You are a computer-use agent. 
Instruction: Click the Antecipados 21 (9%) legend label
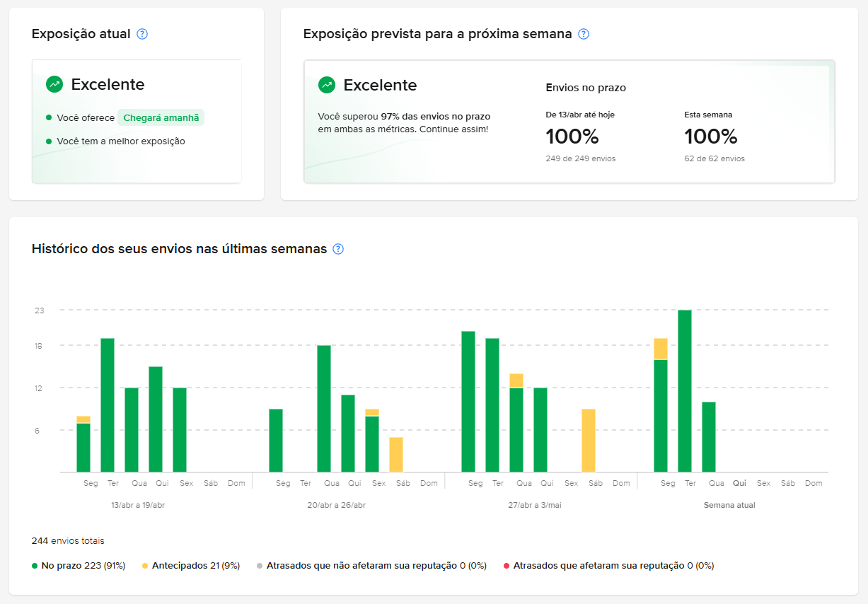click(x=196, y=566)
